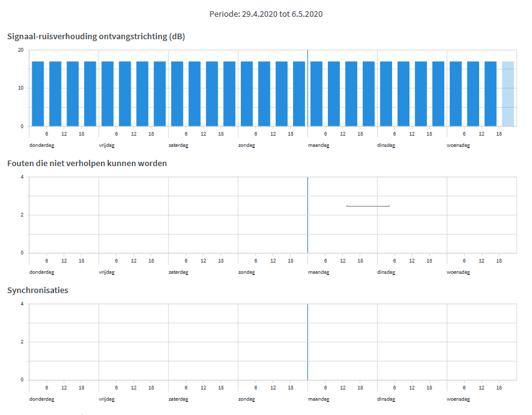
Task: Click blue vertical marker in signal-noise chart
Action: coord(307,87)
